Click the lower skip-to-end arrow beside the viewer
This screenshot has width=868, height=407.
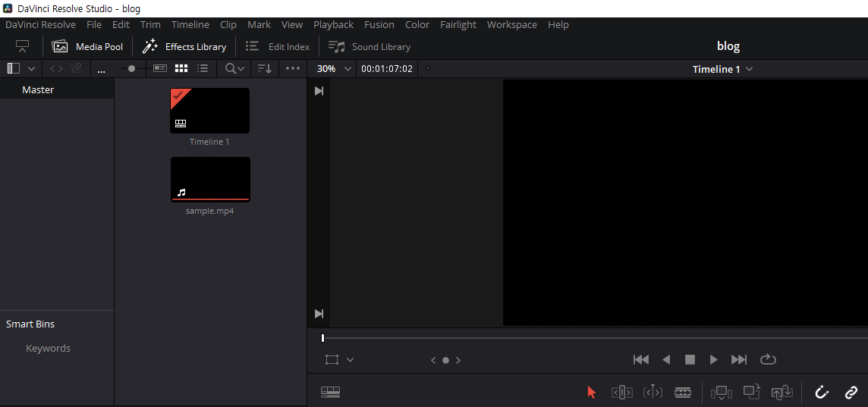pyautogui.click(x=319, y=314)
